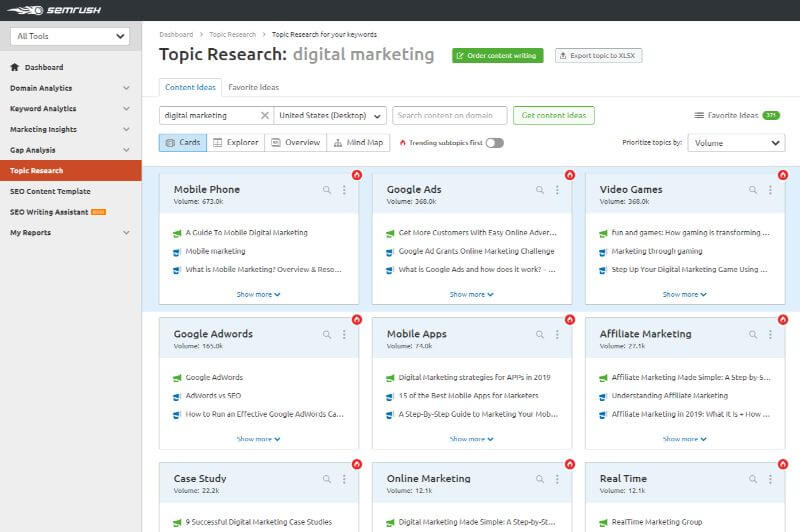Select the Mind Map view
800x532 pixels.
[358, 142]
